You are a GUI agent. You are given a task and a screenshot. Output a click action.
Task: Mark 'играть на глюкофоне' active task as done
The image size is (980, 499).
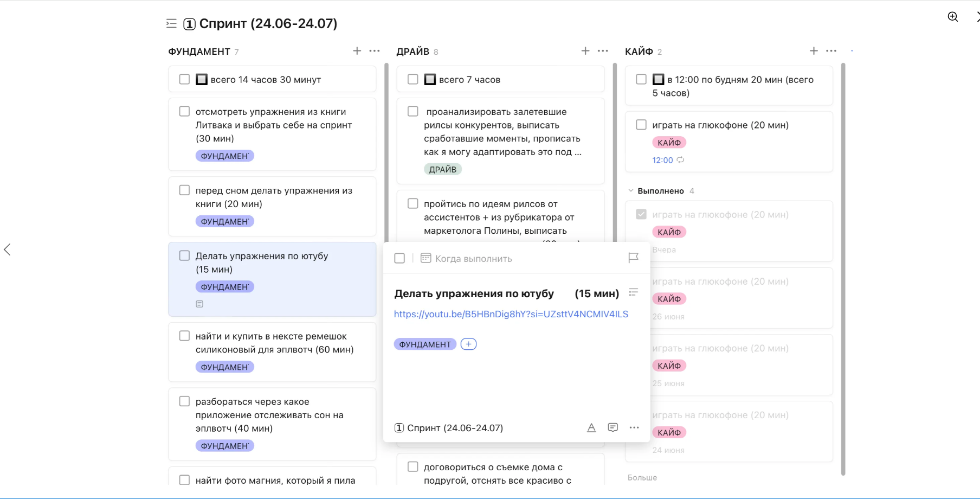(x=641, y=125)
